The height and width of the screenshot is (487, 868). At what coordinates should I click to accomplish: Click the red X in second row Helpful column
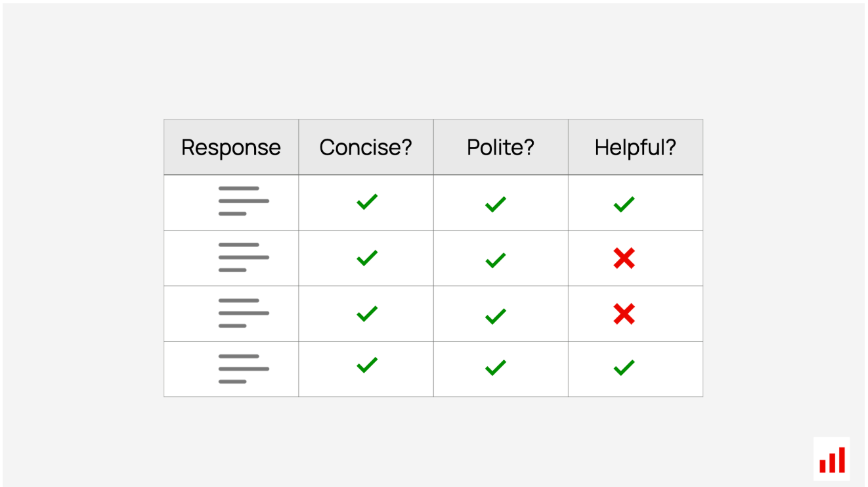click(624, 258)
